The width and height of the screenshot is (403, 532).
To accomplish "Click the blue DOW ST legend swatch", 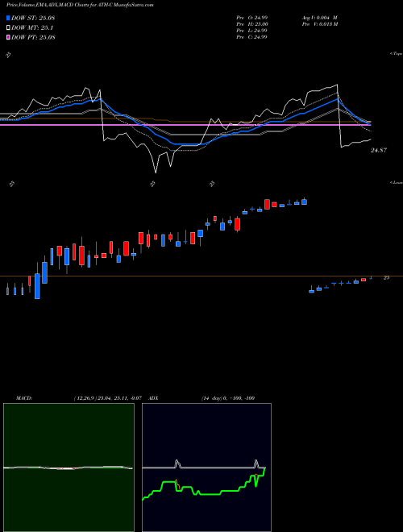I will (9, 18).
